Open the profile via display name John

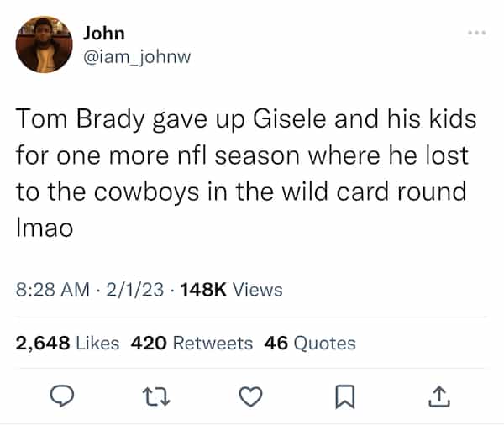[x=104, y=33]
